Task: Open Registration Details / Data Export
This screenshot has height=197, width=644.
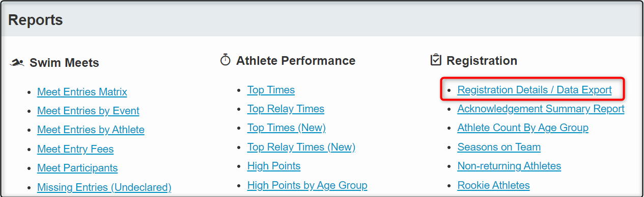Action: coord(535,90)
